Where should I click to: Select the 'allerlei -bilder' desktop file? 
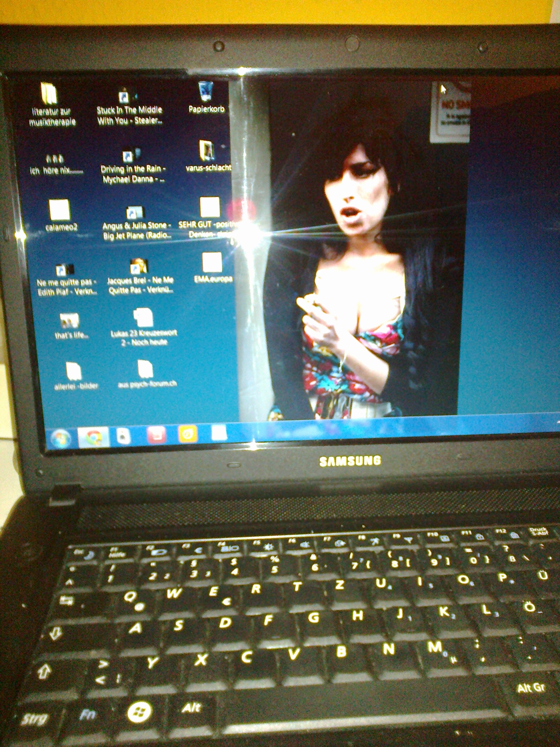[x=73, y=371]
